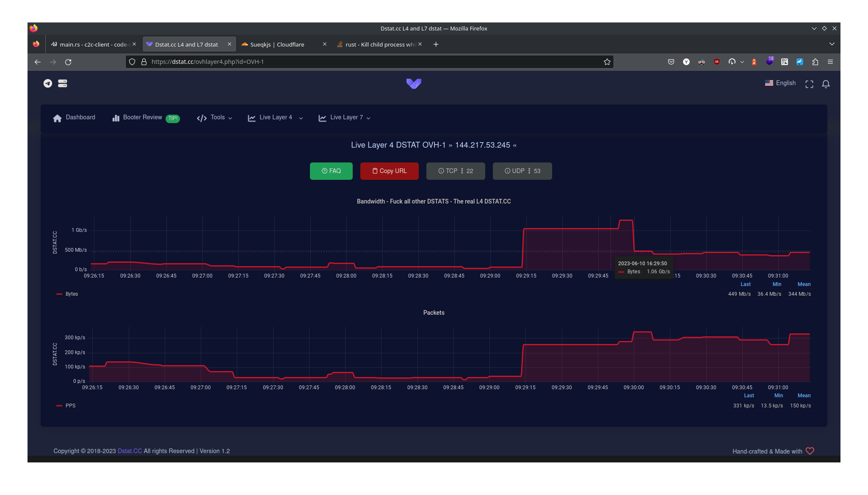Switch to the Sueqkjs Cloudflare tab
The width and height of the screenshot is (868, 495).
pos(277,44)
